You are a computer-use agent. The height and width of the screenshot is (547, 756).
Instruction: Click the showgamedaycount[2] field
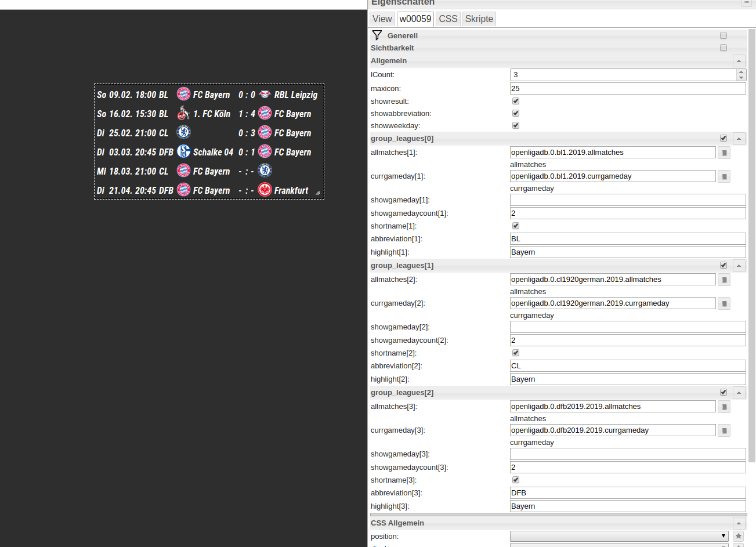click(628, 340)
